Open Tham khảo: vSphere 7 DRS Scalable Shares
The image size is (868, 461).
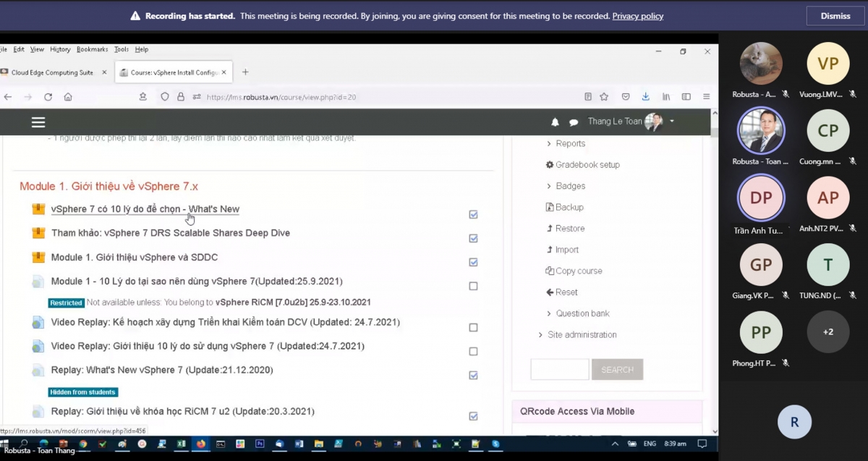(171, 233)
